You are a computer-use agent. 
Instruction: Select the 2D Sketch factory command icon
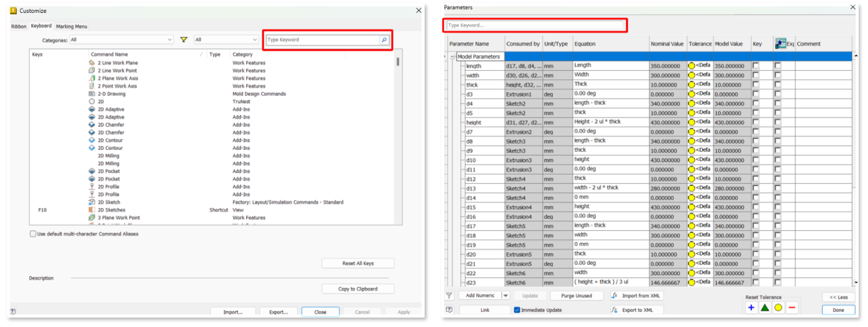coord(92,202)
